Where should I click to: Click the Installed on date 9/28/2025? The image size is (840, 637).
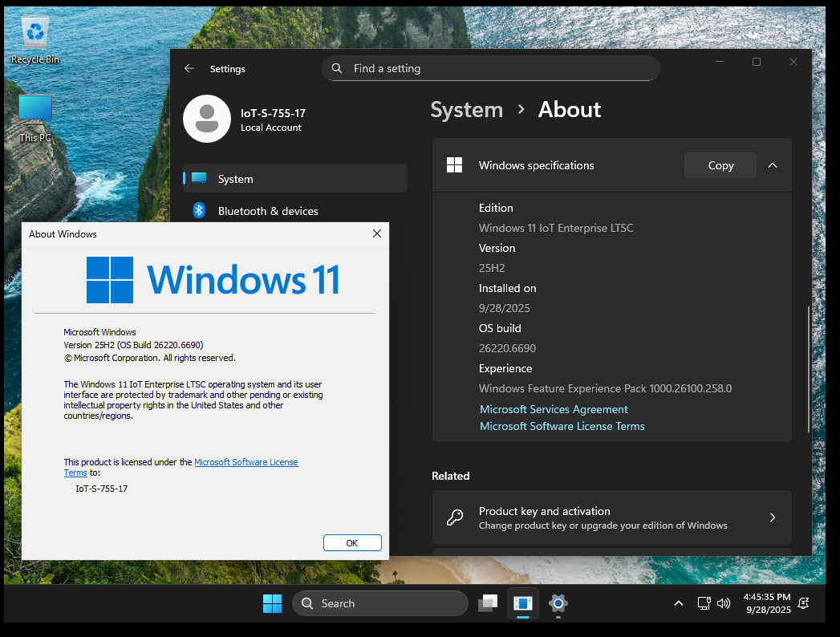[504, 308]
